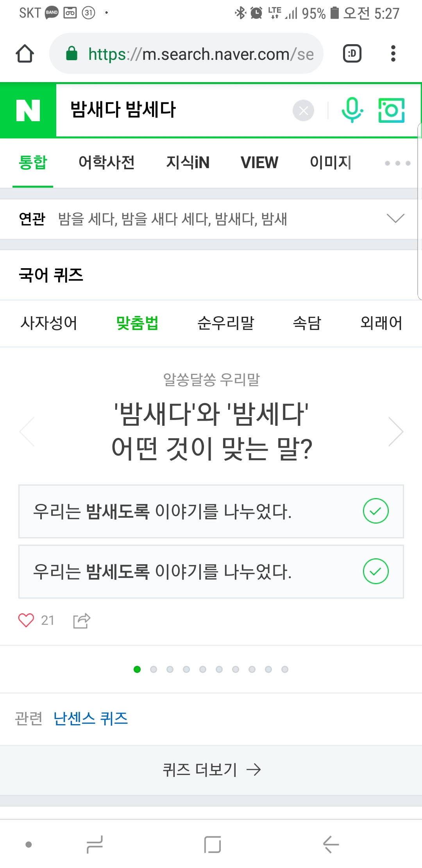The image size is (422, 868).
Task: Open Naver smart lens camera search
Action: click(x=391, y=110)
